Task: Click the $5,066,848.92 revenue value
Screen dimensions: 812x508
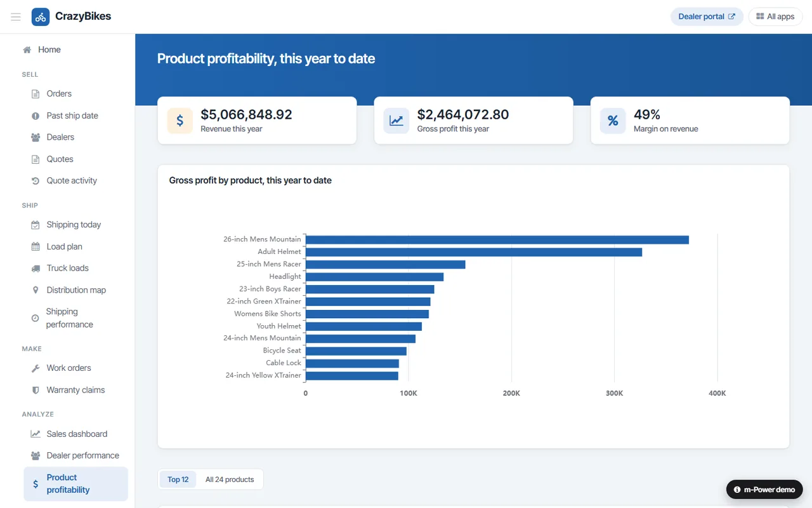Action: tap(246, 115)
